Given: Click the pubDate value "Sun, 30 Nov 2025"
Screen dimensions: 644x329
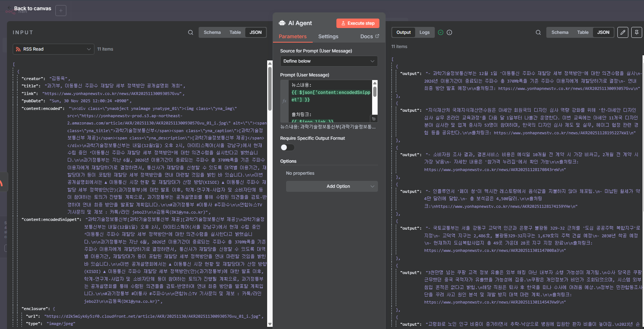Looking at the screenshot, I should pos(90,101).
